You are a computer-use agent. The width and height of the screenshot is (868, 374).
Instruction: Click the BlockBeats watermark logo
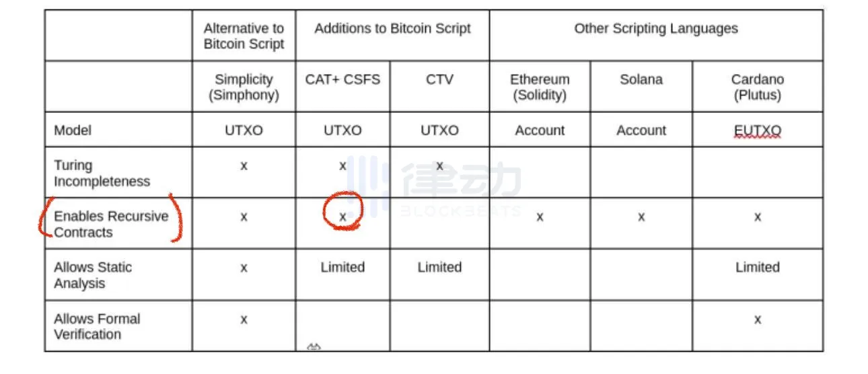coord(441,186)
